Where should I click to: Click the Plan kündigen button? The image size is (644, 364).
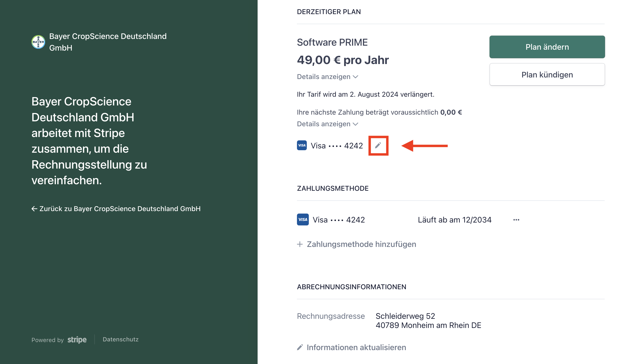coord(547,75)
